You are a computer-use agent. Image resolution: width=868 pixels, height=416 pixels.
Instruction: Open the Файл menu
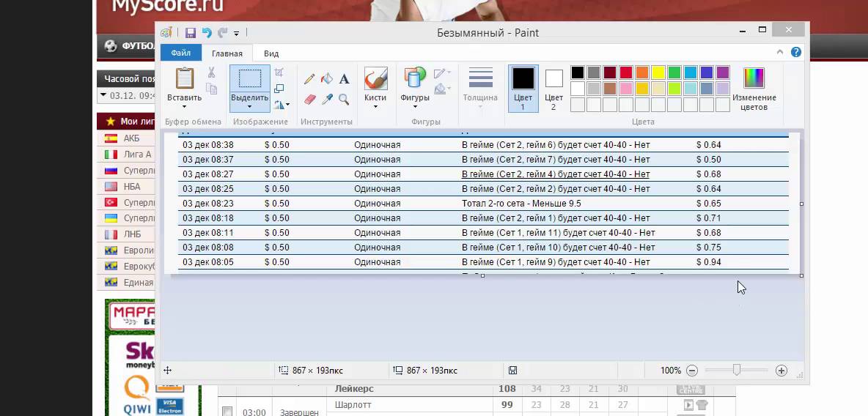[x=181, y=53]
